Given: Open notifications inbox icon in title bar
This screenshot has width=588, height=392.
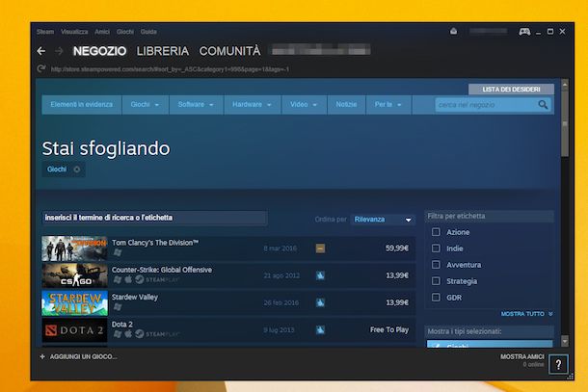Looking at the screenshot, I should (x=453, y=31).
